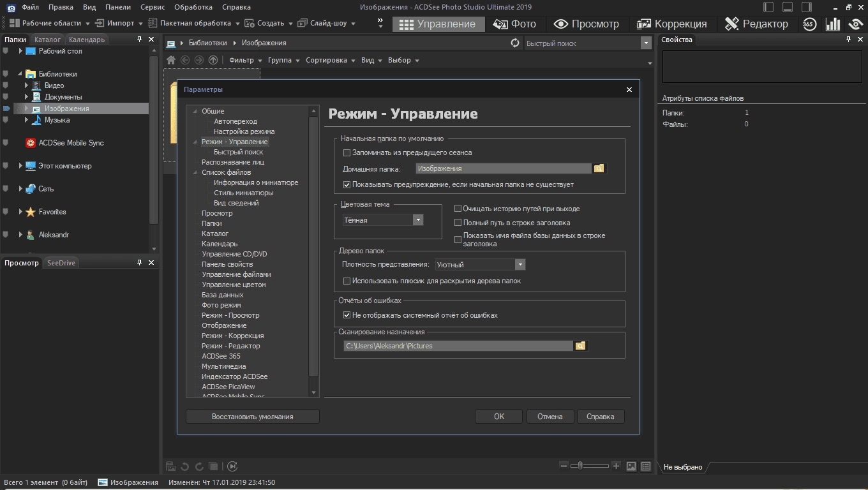
Task: Uncheck warning if start folder doesn't exist
Action: click(x=347, y=184)
